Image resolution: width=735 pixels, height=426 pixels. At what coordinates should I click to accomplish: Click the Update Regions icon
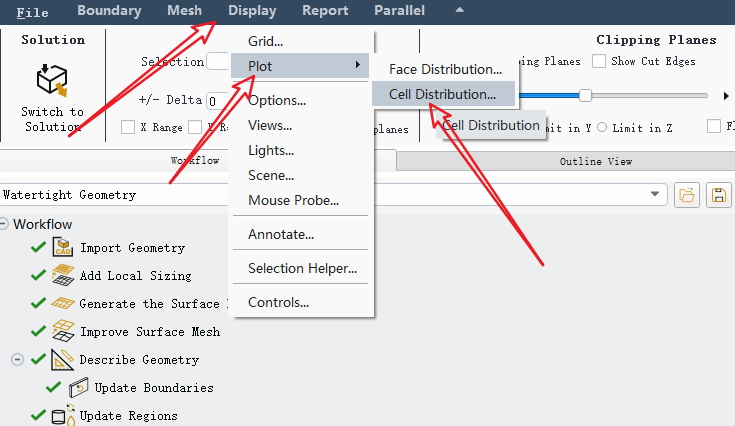[x=63, y=415]
